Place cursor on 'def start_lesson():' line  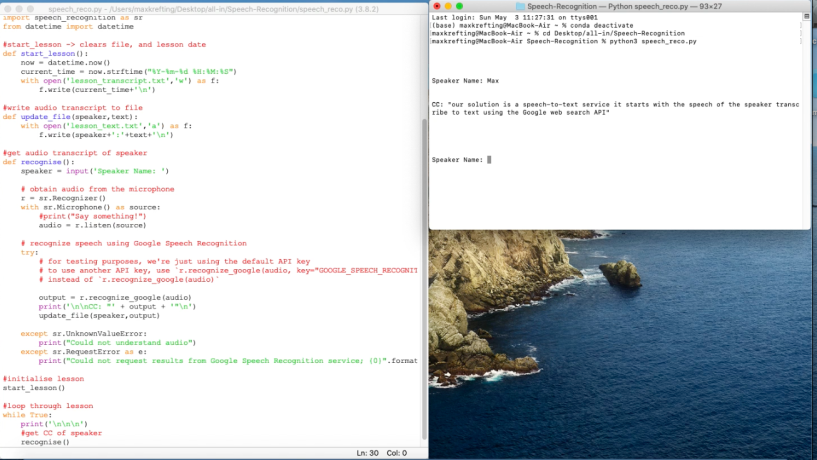pos(45,54)
